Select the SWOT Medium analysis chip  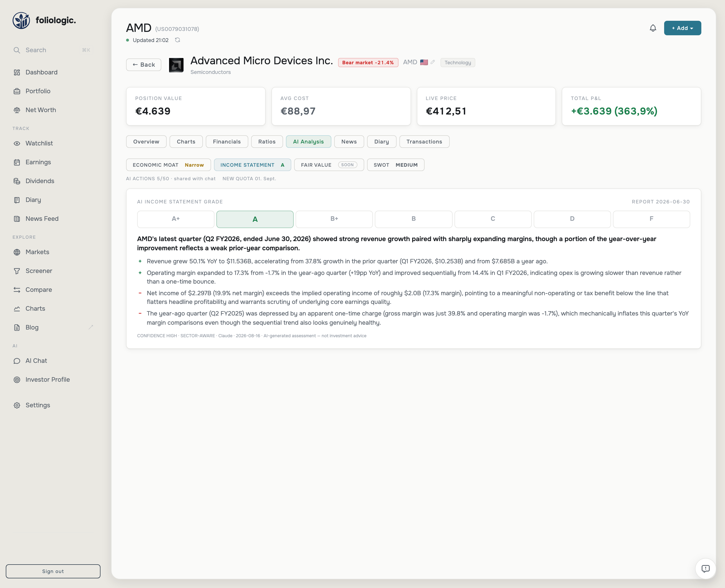point(396,165)
